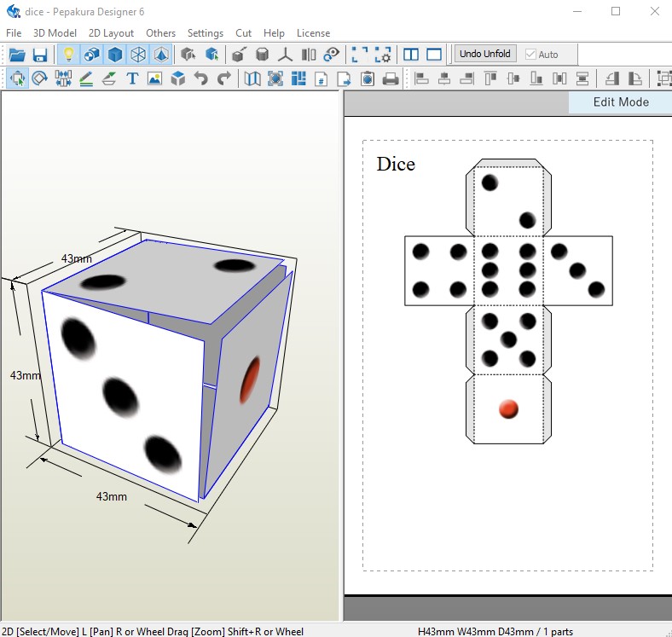Screen dimensions: 672x637
Task: Click the gray cylinder icon
Action: tap(263, 55)
